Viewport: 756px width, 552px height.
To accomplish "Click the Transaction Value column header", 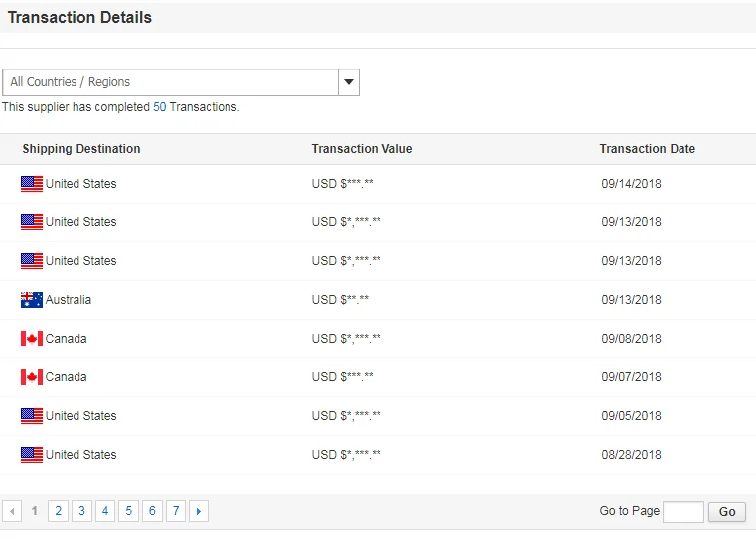I will [362, 149].
